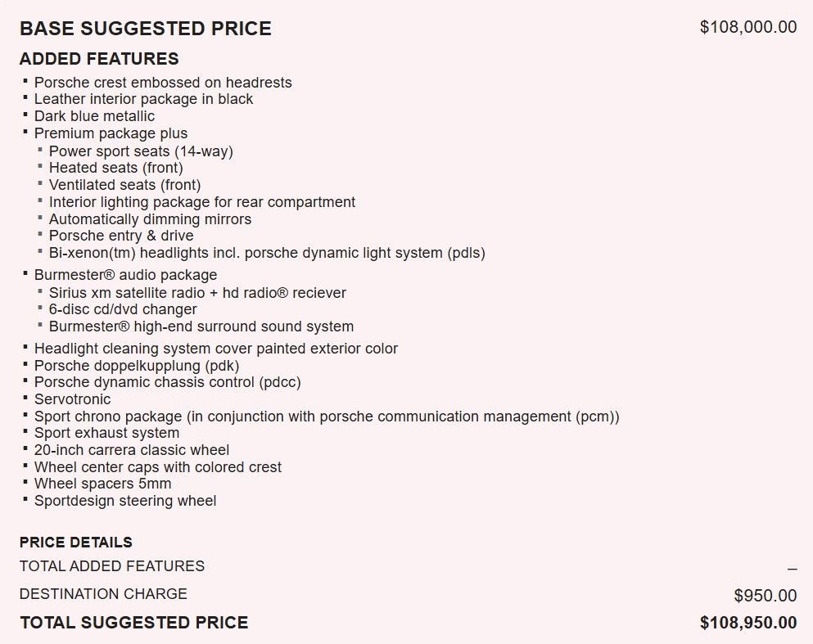Click the Premium package plus item
The width and height of the screenshot is (813, 644).
[x=111, y=133]
